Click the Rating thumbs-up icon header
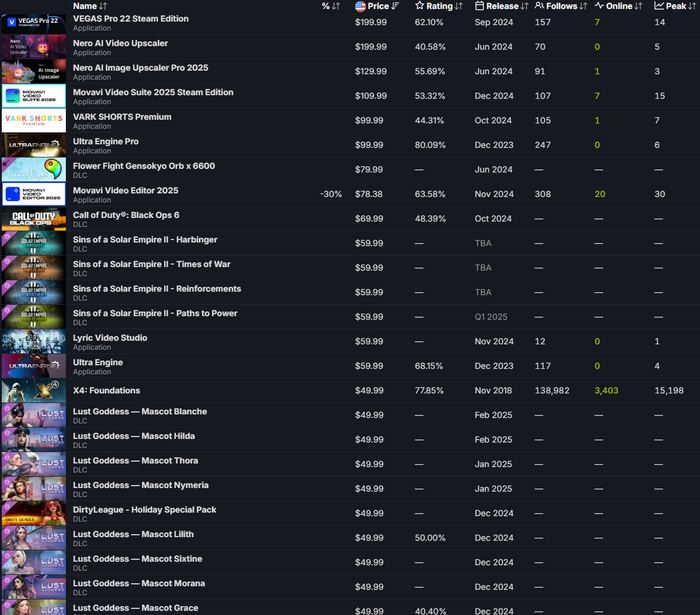The width and height of the screenshot is (700, 615). (x=420, y=6)
